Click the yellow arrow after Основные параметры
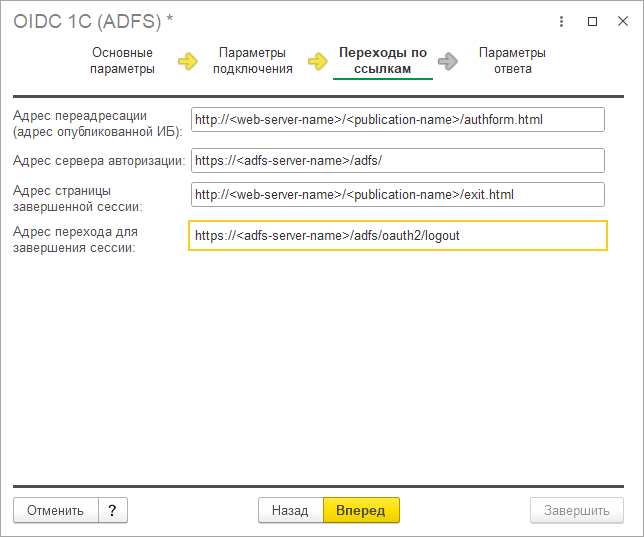The height and width of the screenshot is (537, 644). pos(188,62)
